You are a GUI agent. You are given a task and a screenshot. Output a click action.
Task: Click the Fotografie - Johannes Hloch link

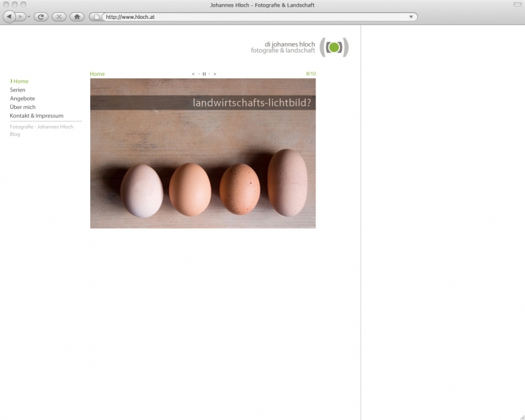(41, 127)
